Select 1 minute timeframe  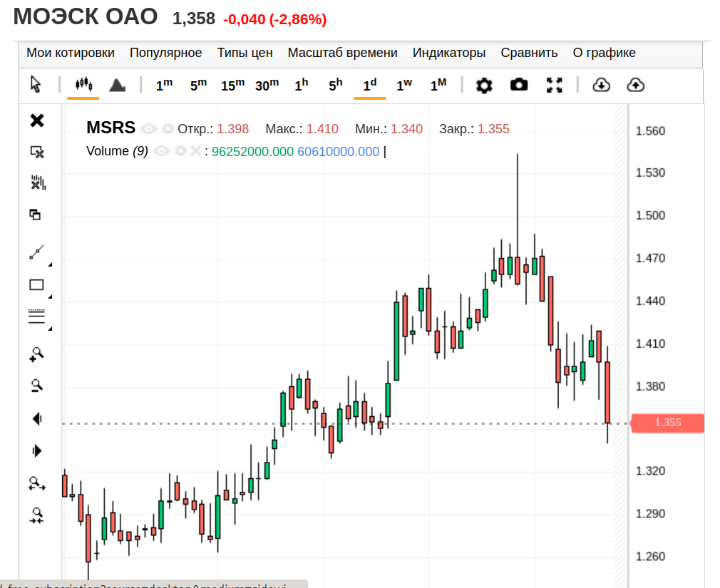pyautogui.click(x=164, y=85)
